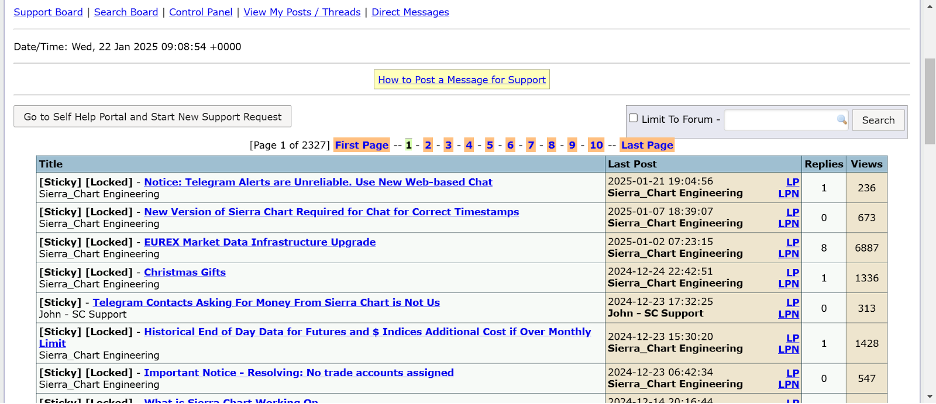
Task: Open How to Post a Message for Support
Action: [462, 79]
